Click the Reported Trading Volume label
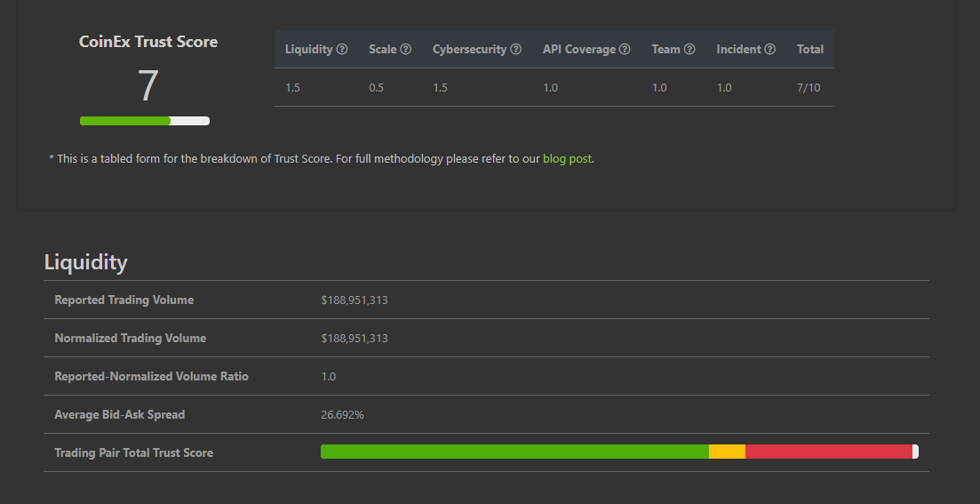Image resolution: width=980 pixels, height=504 pixels. tap(123, 300)
